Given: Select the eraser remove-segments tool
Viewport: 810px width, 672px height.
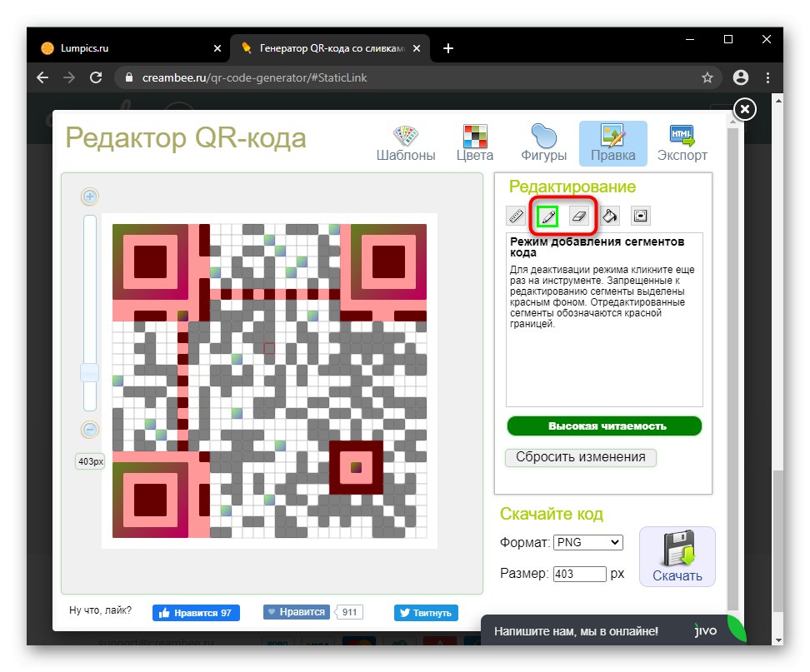Looking at the screenshot, I should (x=579, y=216).
